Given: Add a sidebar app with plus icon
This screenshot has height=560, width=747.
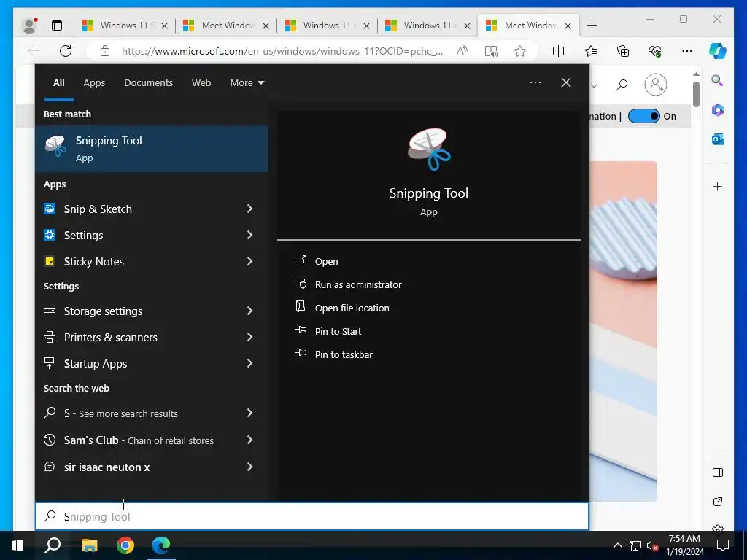Looking at the screenshot, I should (x=718, y=186).
